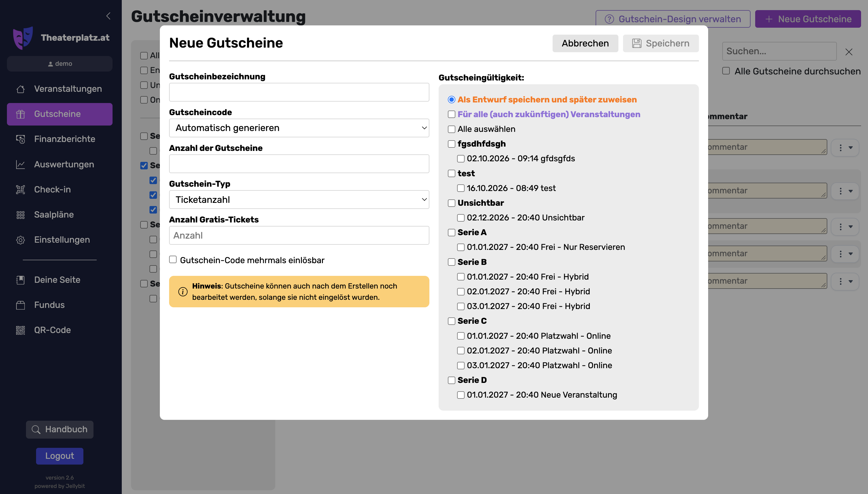The image size is (868, 494).
Task: Open the first row's three-dot dropdown menu
Action: tap(845, 147)
